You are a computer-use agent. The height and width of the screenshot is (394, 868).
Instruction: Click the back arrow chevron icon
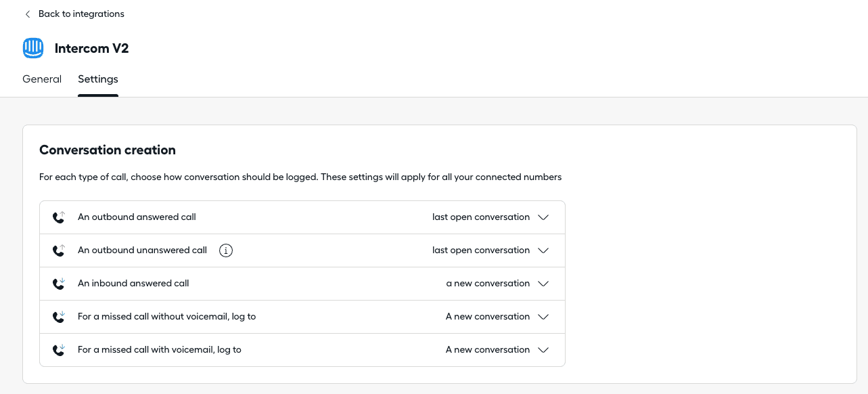click(27, 14)
